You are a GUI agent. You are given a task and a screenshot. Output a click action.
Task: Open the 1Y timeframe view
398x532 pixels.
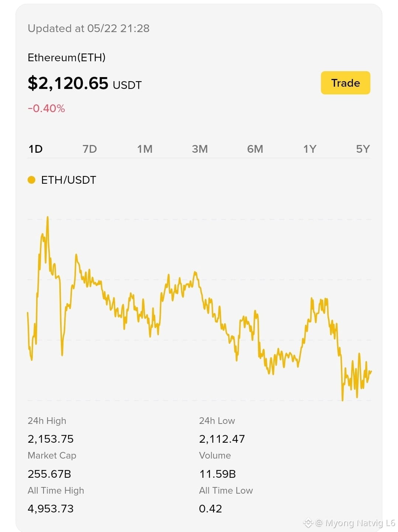310,149
